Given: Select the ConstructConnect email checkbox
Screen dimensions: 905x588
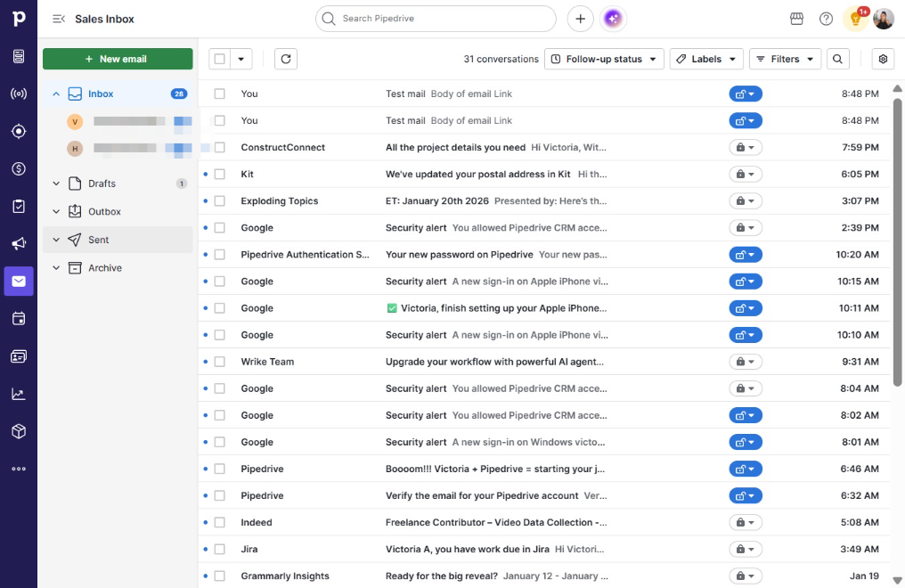Looking at the screenshot, I should (x=219, y=147).
